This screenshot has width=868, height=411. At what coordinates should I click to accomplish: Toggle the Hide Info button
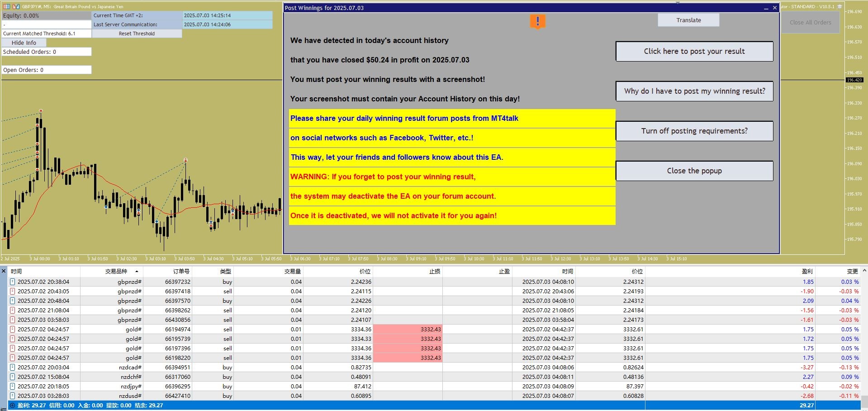[24, 43]
